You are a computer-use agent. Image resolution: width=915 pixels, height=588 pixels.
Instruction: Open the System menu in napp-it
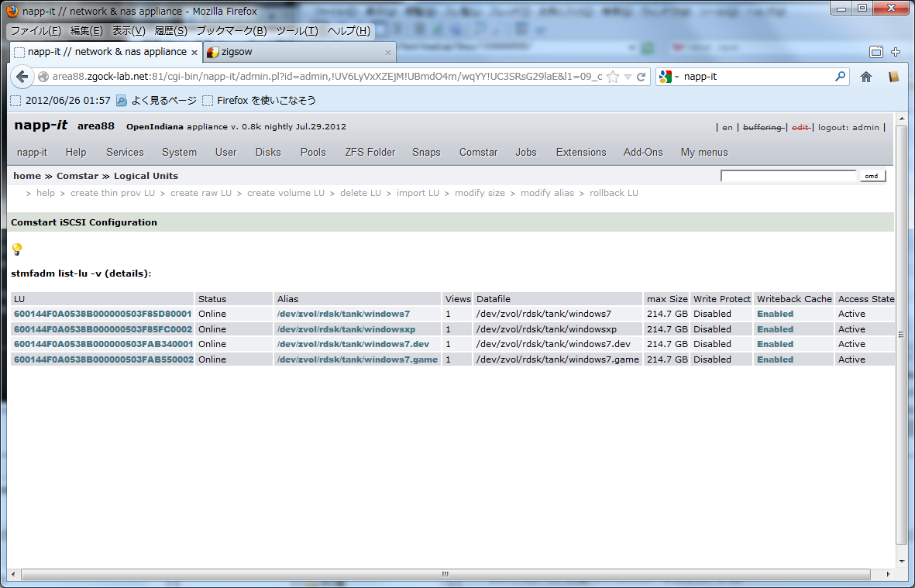179,153
